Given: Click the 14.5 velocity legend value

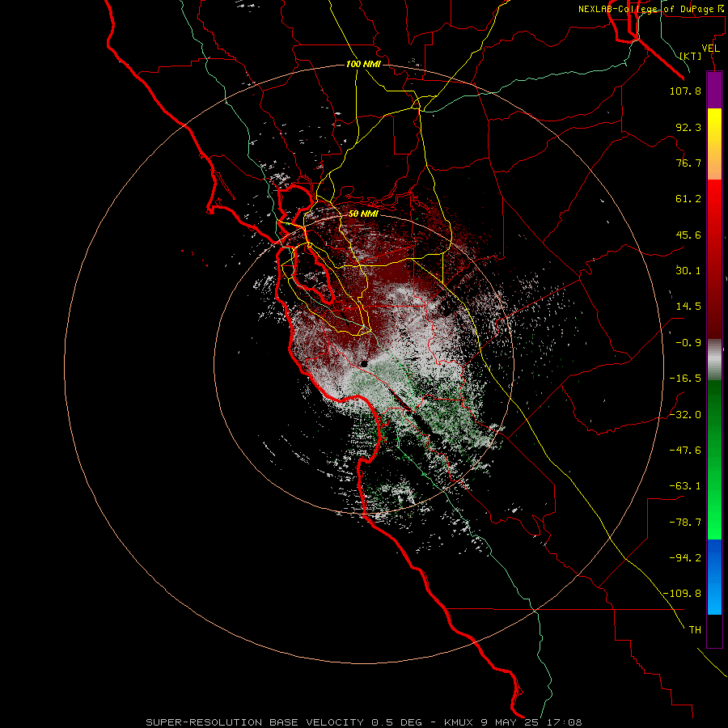Looking at the screenshot, I should (688, 307).
